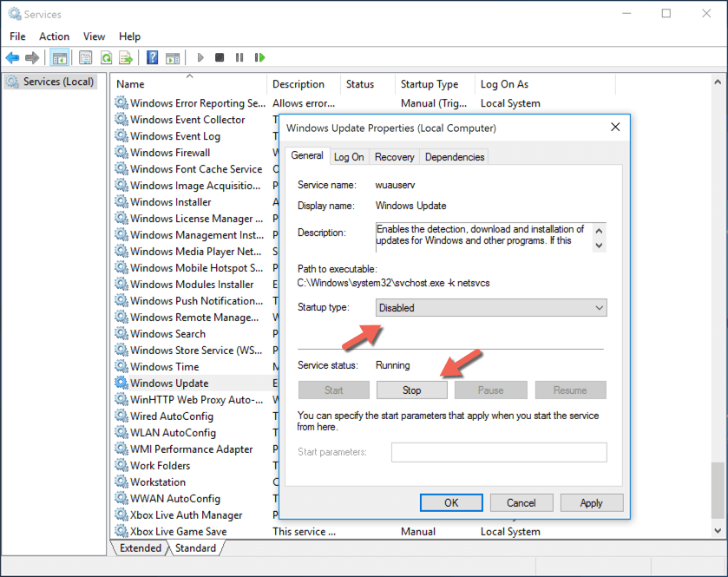728x577 pixels.
Task: Sort by the Description column header
Action: tap(304, 84)
